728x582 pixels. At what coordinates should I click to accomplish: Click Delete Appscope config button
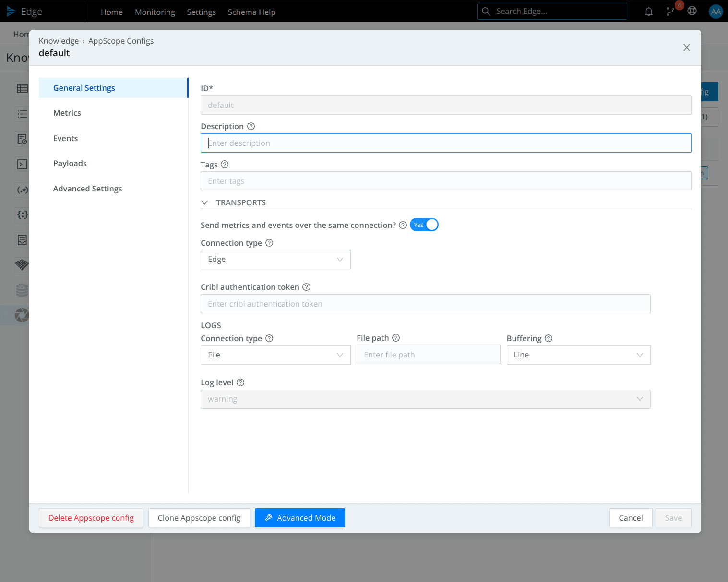[x=91, y=518]
